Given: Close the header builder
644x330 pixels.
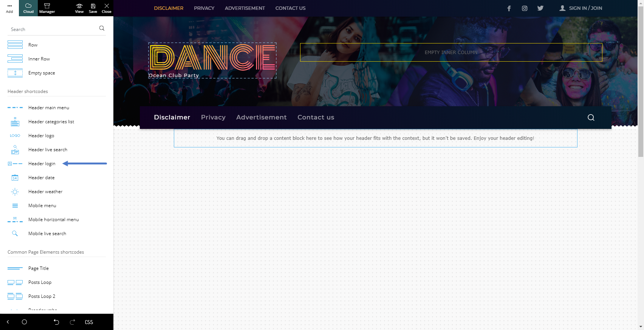Looking at the screenshot, I should 107,8.
